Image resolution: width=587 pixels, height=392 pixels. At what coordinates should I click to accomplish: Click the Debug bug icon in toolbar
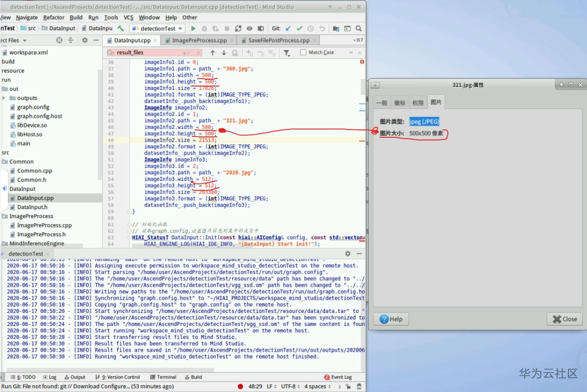tap(204, 28)
